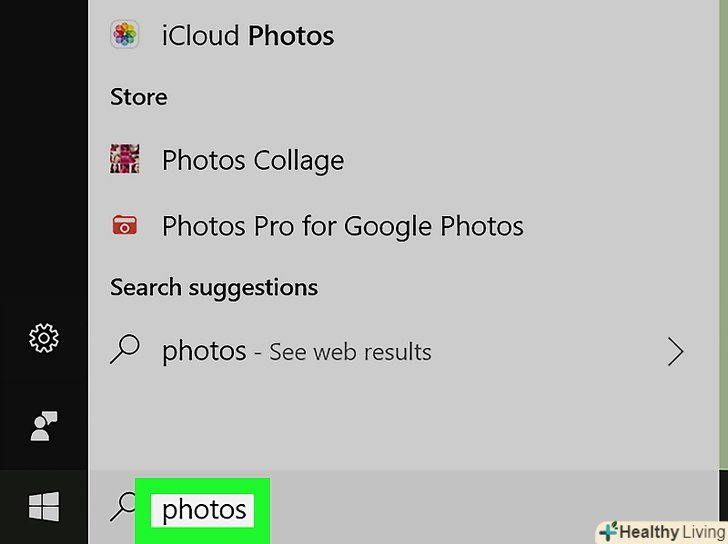Viewport: 728px width, 544px height.
Task: Select the iCloud Photos result label
Action: 247,35
